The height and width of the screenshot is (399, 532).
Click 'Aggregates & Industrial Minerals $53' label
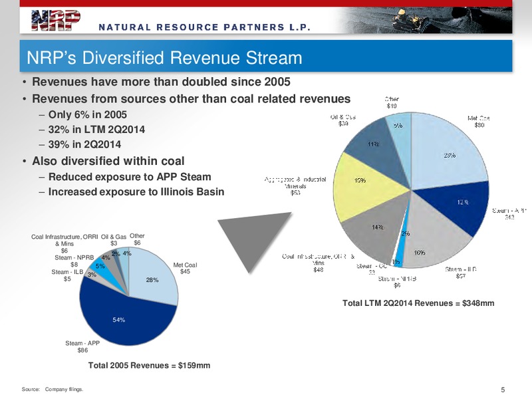[295, 186]
